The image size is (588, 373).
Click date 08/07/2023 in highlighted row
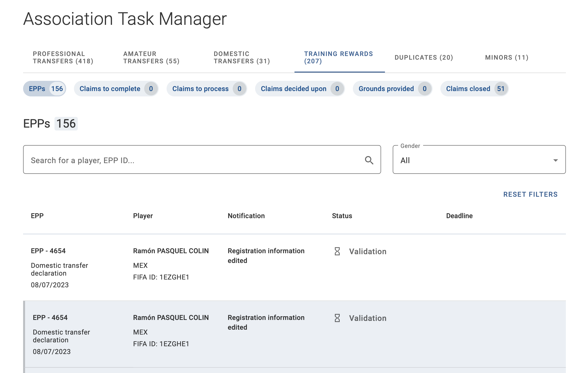(x=52, y=352)
